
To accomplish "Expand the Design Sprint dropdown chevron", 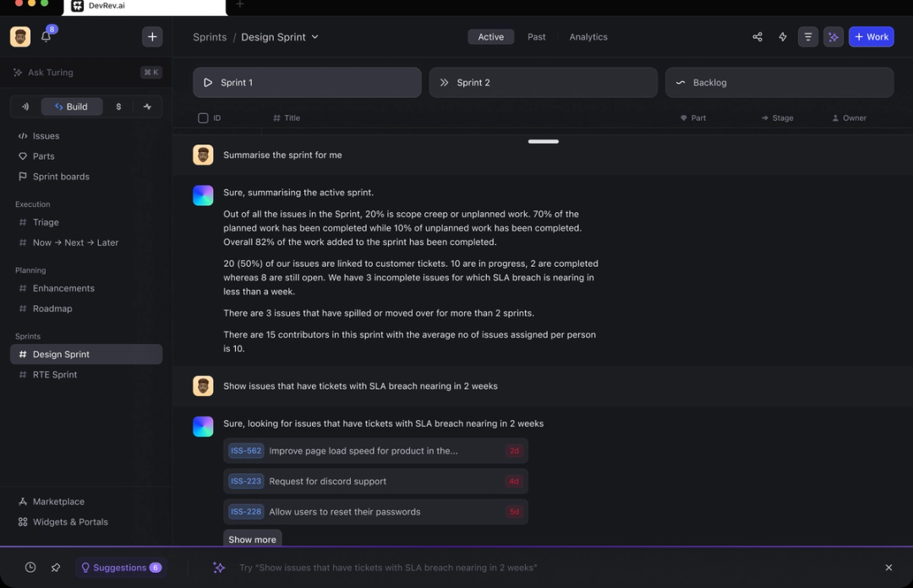I will [315, 36].
